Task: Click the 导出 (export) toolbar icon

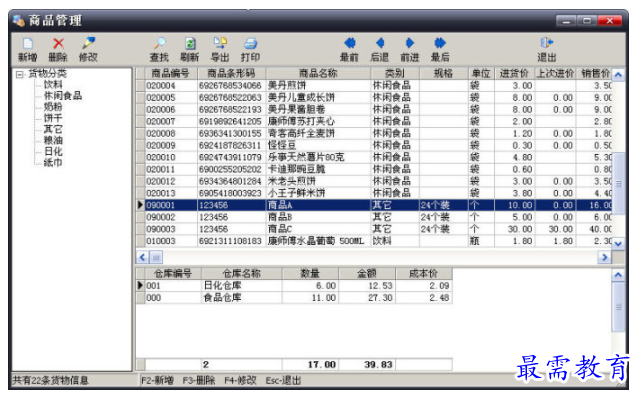Action: (220, 43)
